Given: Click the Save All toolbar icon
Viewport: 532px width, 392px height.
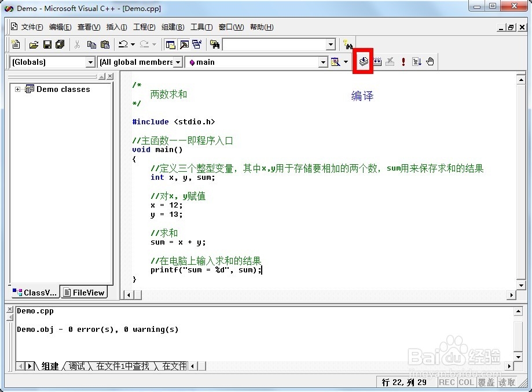Looking at the screenshot, I should (x=60, y=45).
